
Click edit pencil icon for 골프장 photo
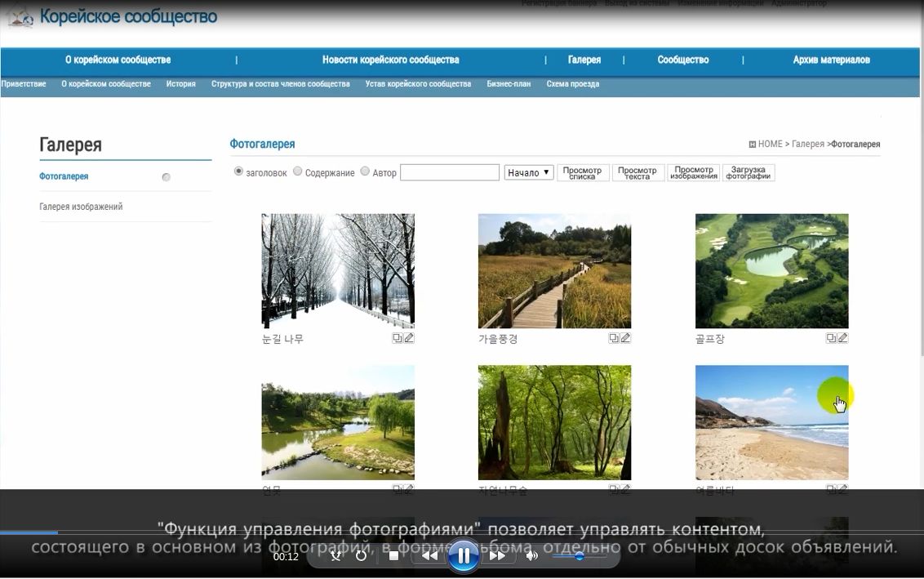pyautogui.click(x=843, y=338)
